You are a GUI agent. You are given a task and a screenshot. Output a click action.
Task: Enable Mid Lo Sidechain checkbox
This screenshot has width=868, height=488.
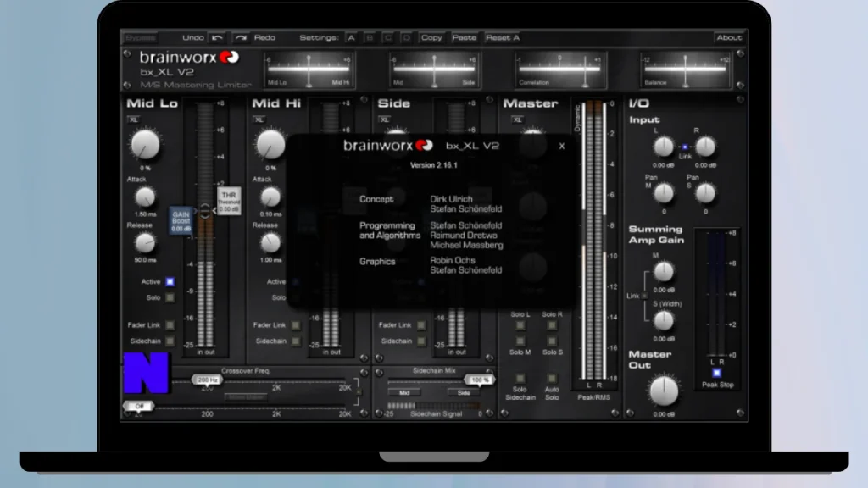[x=170, y=341]
